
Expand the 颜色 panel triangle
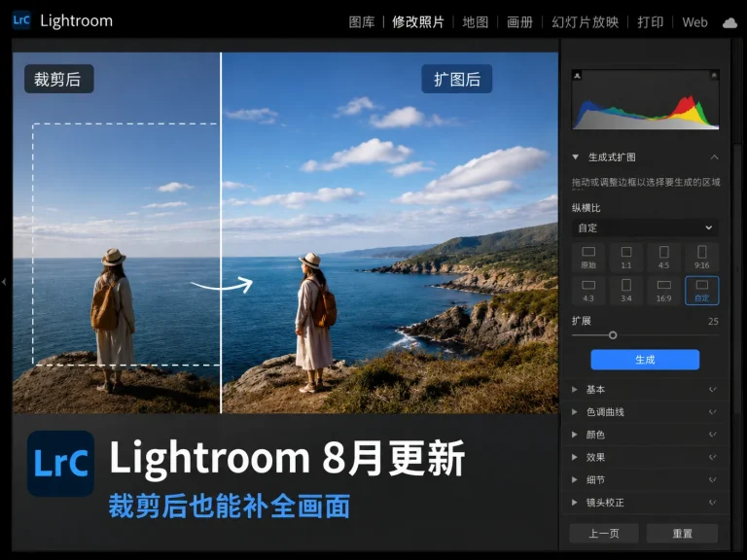pos(575,435)
